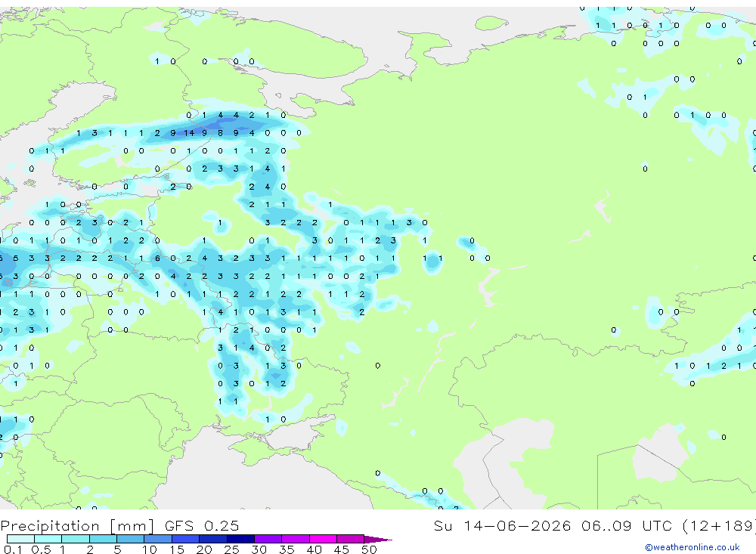Click the "06..09 UTC" time label
This screenshot has width=756, height=554.
(x=625, y=525)
